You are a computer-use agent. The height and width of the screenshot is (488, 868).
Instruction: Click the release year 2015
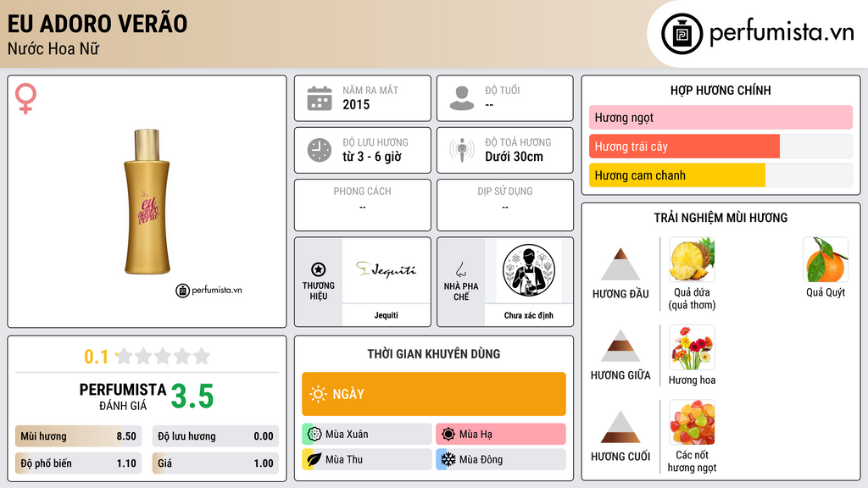tap(356, 104)
